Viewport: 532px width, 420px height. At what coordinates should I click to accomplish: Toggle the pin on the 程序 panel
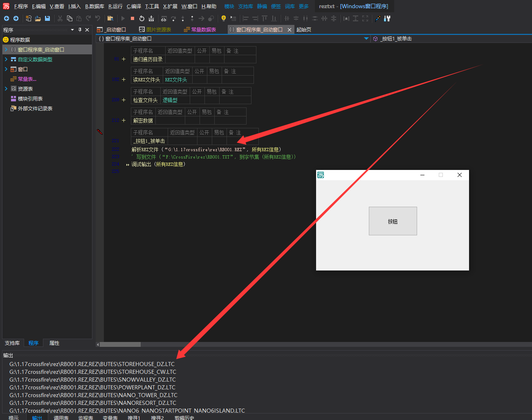click(x=80, y=30)
